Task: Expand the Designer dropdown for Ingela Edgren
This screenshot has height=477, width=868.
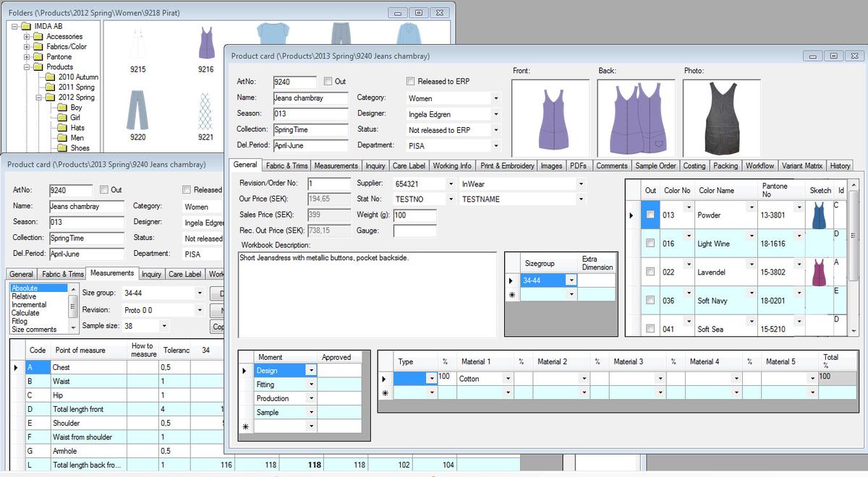Action: coord(496,114)
